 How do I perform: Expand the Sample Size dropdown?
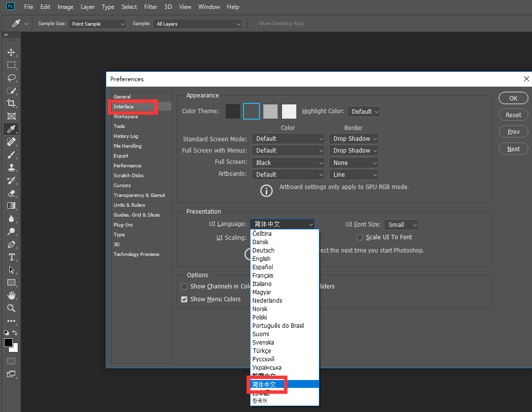tap(97, 24)
